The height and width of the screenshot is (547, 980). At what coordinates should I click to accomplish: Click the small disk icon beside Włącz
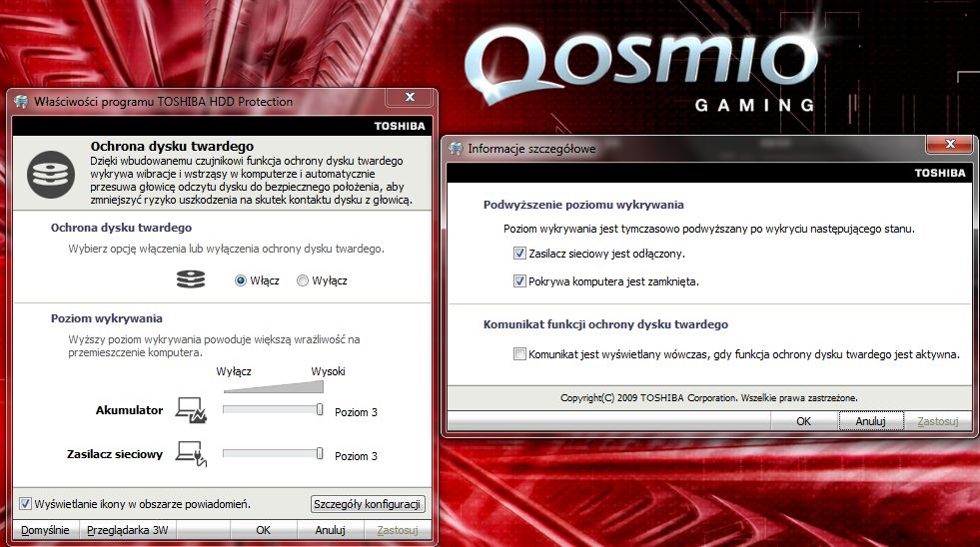[191, 279]
